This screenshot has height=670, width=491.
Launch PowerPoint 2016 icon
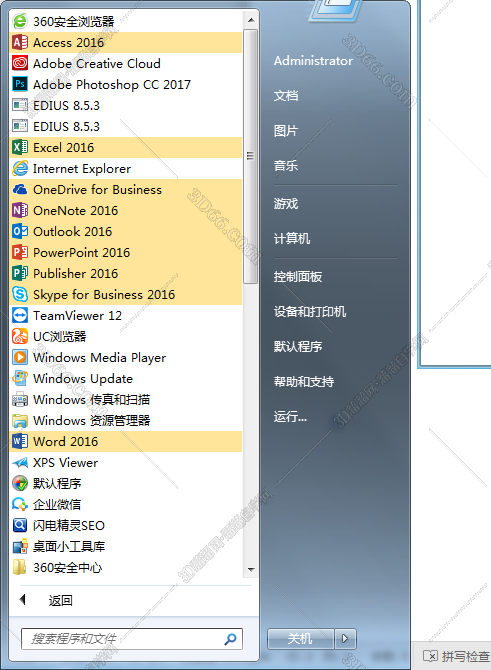[20, 252]
